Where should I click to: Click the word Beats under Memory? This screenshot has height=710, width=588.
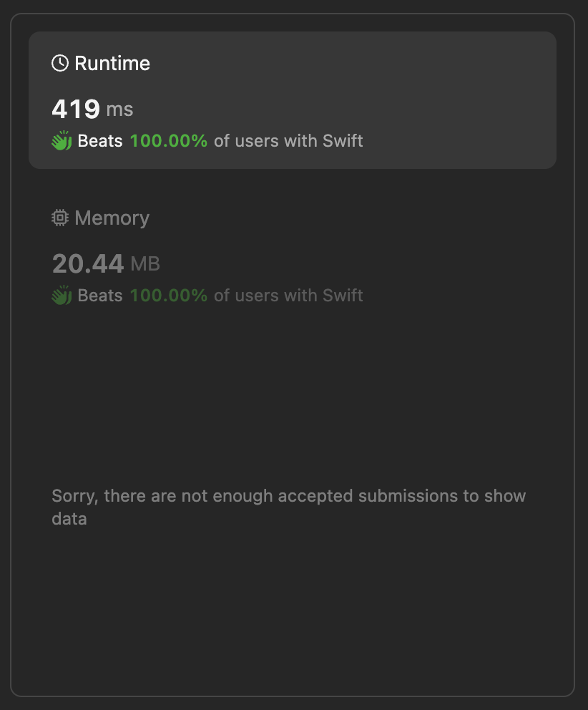[100, 295]
